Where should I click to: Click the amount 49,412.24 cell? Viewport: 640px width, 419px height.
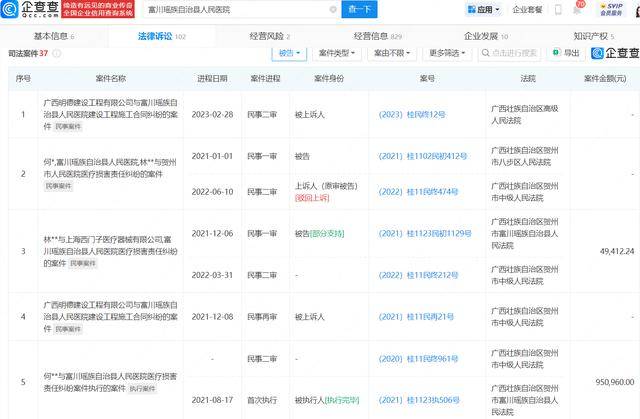point(617,251)
